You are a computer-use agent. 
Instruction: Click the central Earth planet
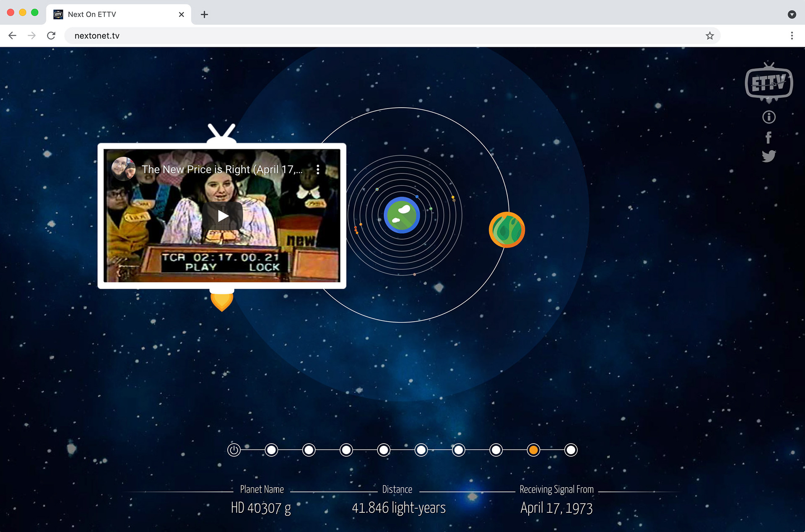[402, 215]
